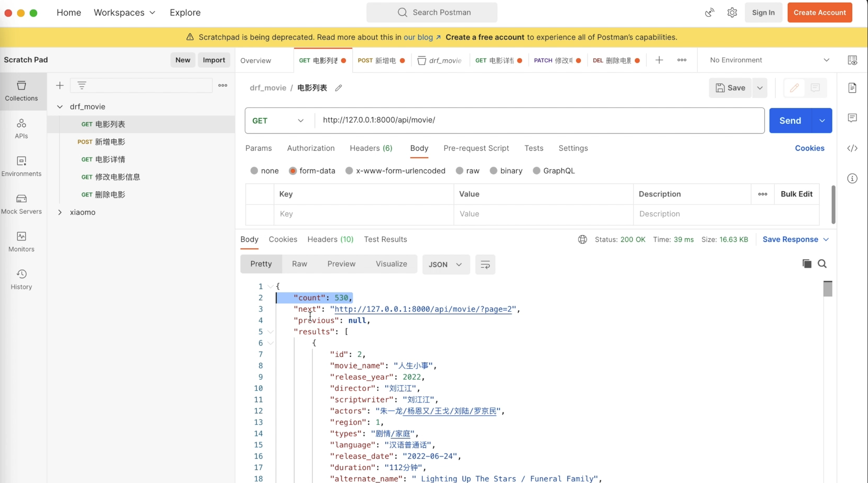The height and width of the screenshot is (483, 868).
Task: Open the Workspaces dropdown
Action: point(124,13)
